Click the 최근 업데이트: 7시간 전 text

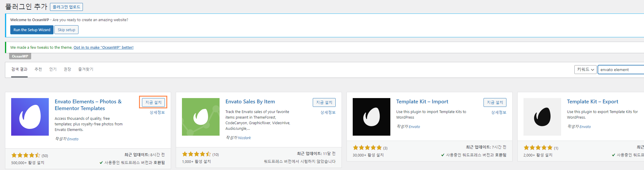click(x=486, y=147)
